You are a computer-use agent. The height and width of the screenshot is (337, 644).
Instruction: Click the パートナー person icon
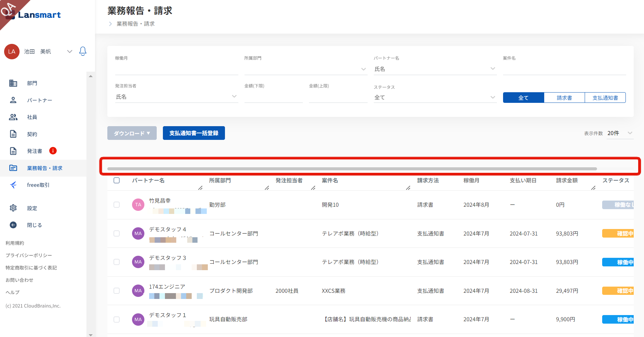(x=13, y=100)
